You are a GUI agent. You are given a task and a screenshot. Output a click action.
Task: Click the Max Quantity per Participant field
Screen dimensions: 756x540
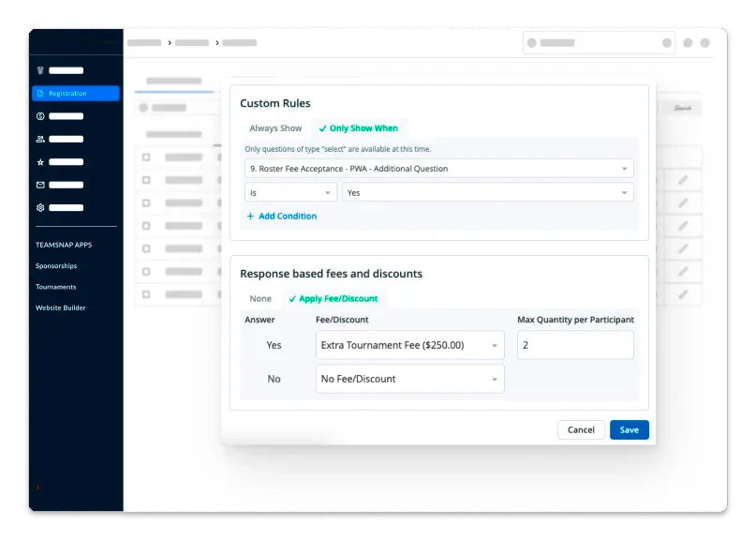pyautogui.click(x=575, y=345)
